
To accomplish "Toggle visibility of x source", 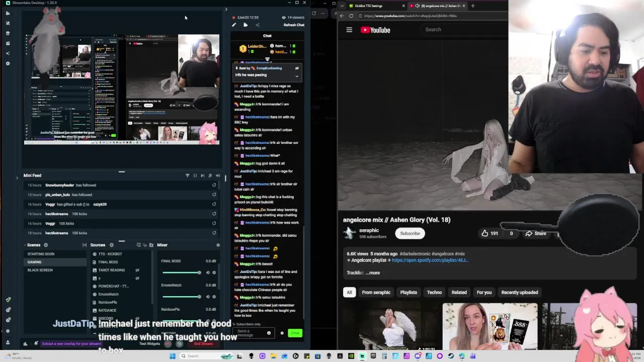I will coord(137,278).
